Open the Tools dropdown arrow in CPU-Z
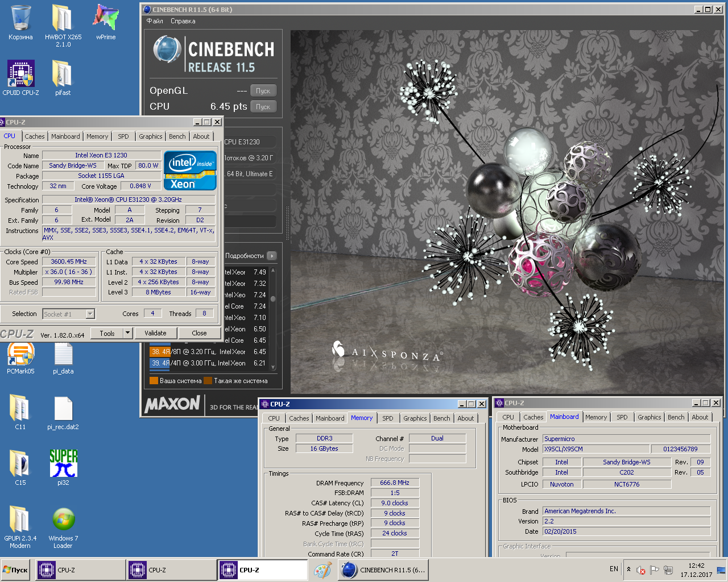728x582 pixels. click(127, 333)
